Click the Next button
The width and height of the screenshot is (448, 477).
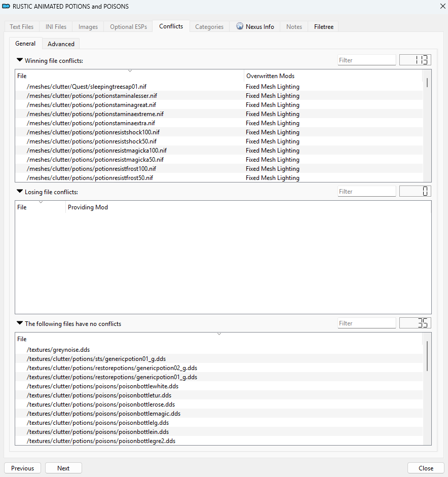coord(63,468)
